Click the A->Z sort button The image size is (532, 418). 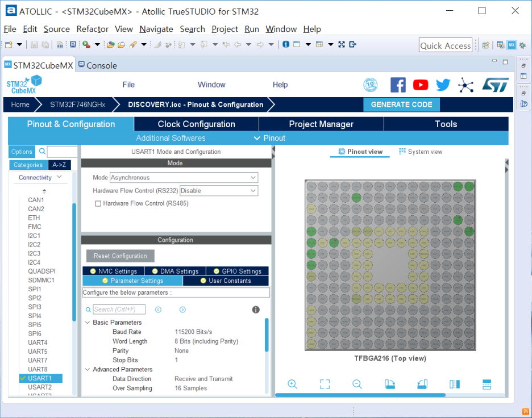click(x=59, y=165)
